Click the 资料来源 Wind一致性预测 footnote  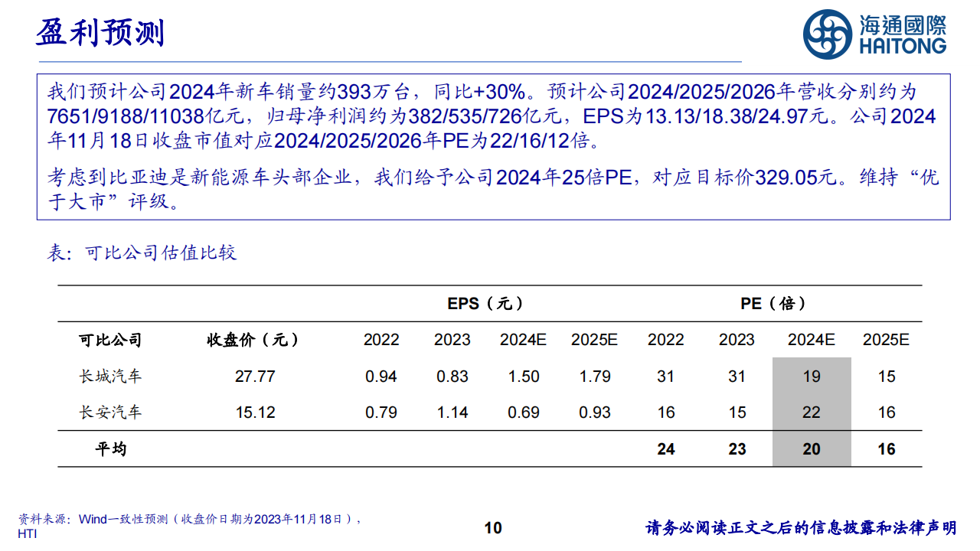tap(190, 519)
